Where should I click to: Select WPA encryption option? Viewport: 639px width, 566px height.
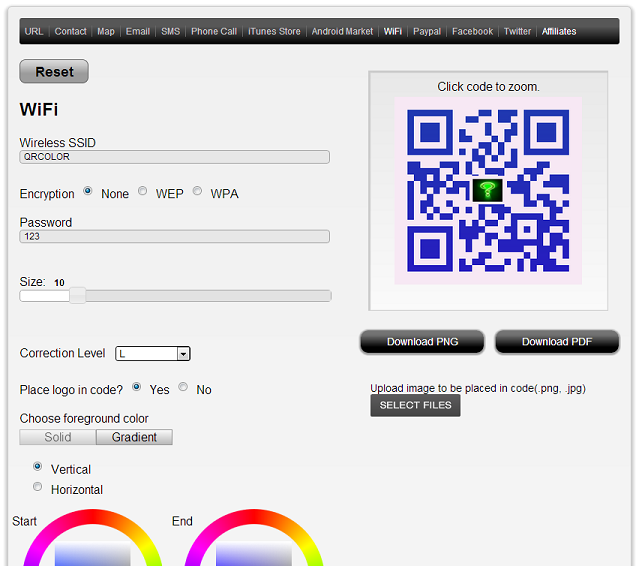197,191
